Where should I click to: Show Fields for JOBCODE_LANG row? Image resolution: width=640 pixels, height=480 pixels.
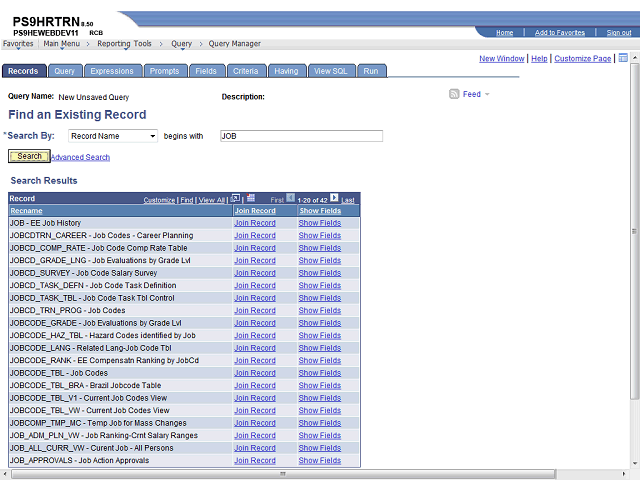(320, 348)
